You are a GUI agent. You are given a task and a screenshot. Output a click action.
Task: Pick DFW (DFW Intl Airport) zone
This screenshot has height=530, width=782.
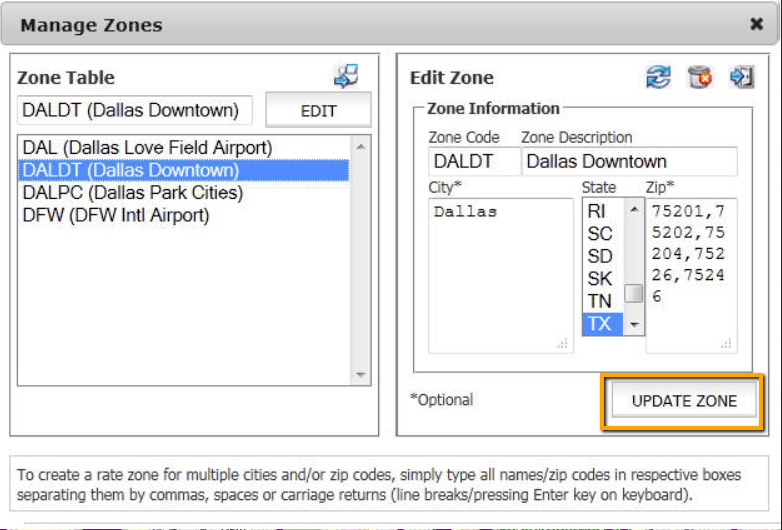click(115, 214)
